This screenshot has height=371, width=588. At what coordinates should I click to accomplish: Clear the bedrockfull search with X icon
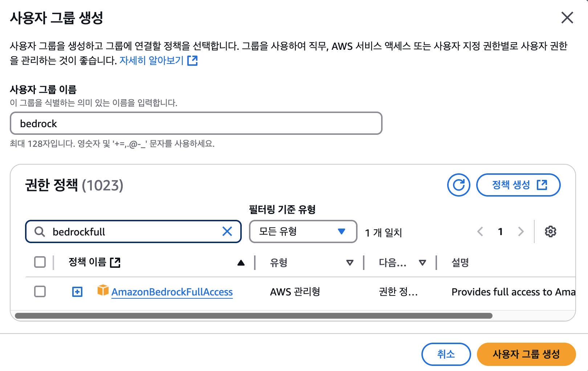[227, 231]
